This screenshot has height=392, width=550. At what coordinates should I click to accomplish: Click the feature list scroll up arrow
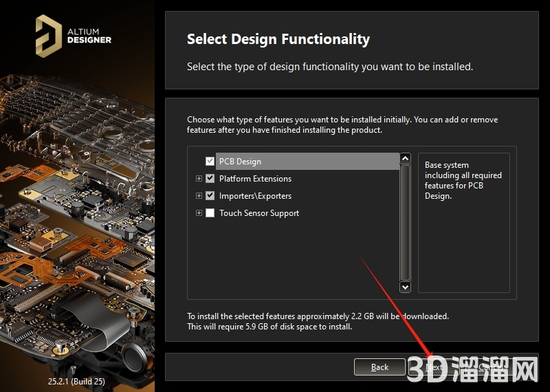pos(405,159)
